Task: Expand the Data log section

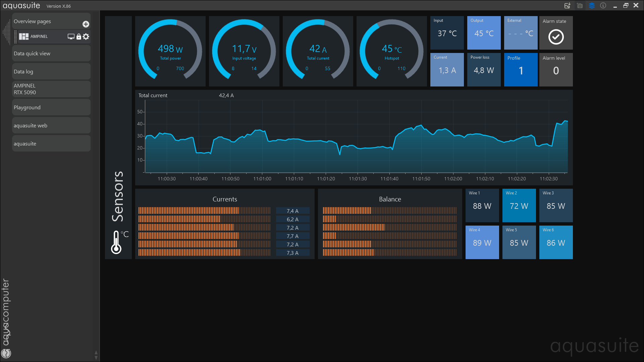Action: click(x=51, y=72)
